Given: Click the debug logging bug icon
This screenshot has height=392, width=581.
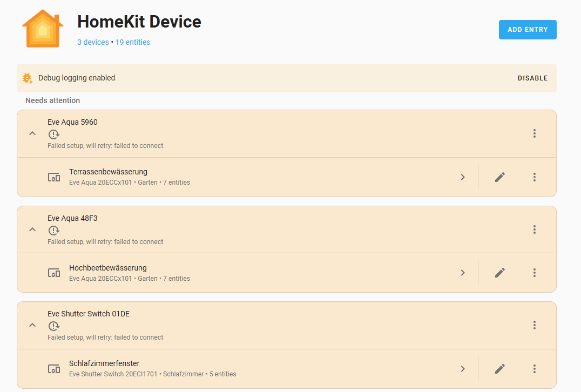Looking at the screenshot, I should (x=28, y=78).
